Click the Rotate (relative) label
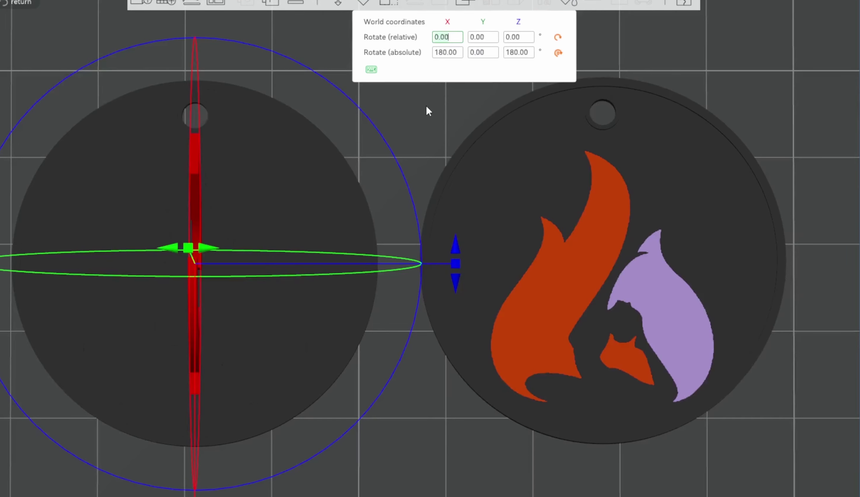Screen dimensions: 860x497 390,37
